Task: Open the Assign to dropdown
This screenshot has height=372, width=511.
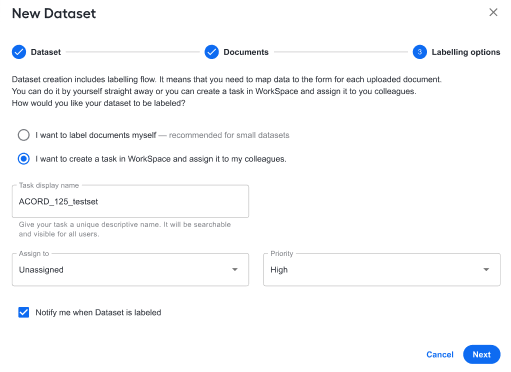Action: [x=130, y=270]
